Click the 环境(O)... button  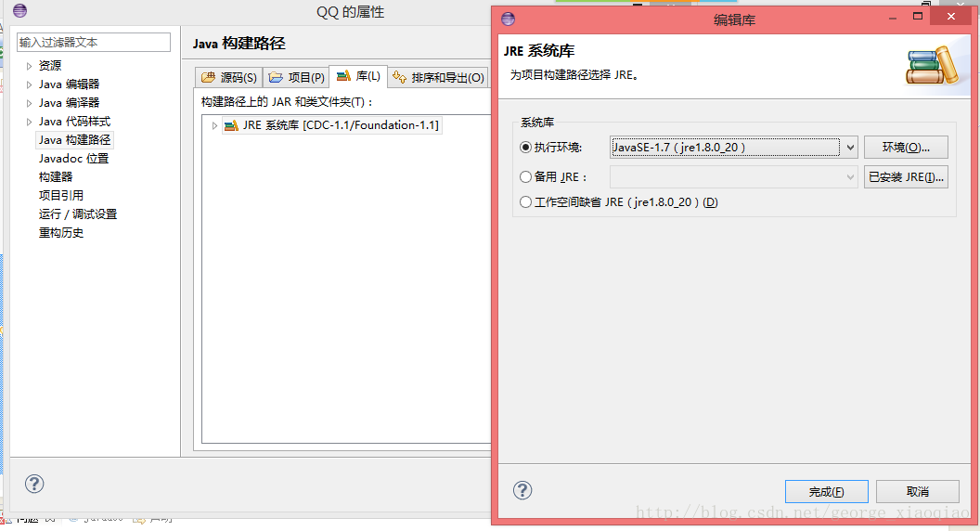click(906, 148)
